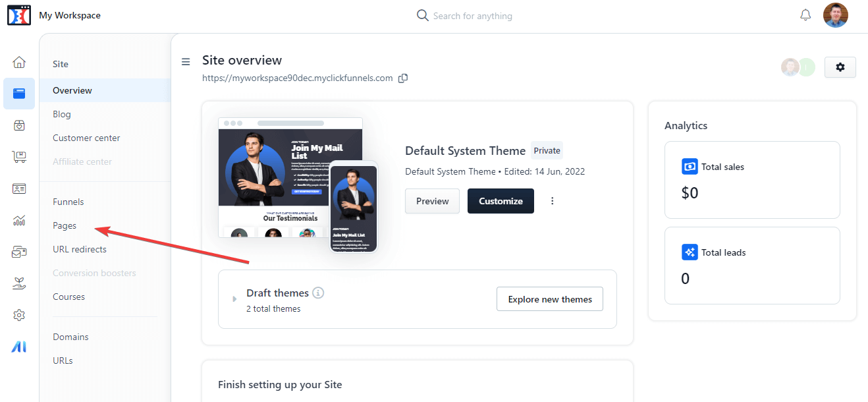Screen dimensions: 868x402
Task: Preview the Default System Theme
Action: click(432, 201)
